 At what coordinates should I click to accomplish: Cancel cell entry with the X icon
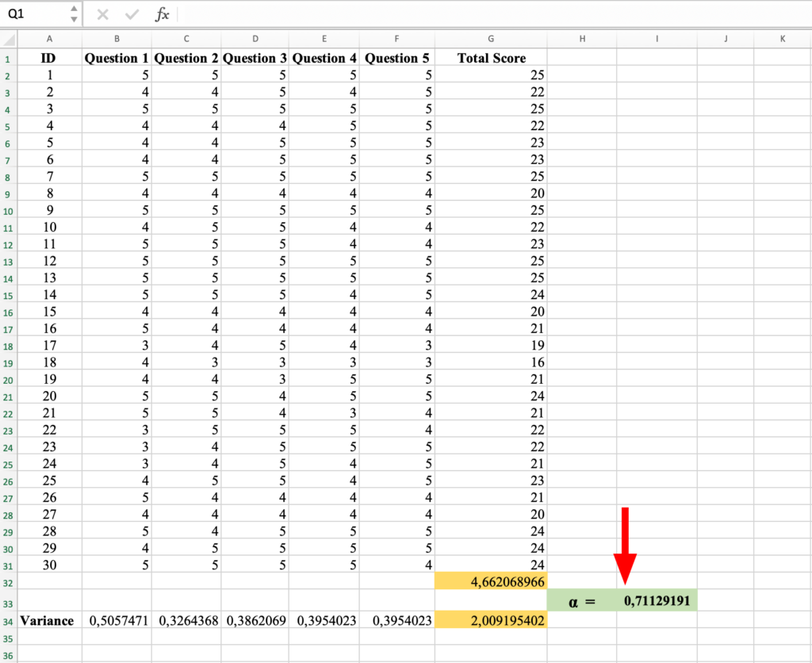tap(101, 13)
